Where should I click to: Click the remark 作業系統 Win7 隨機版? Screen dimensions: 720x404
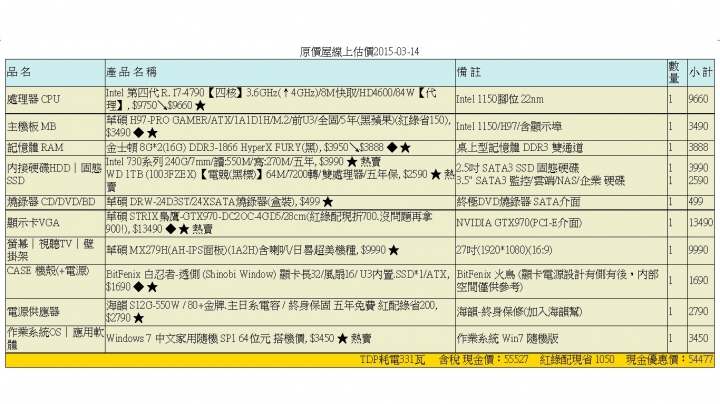click(507, 338)
